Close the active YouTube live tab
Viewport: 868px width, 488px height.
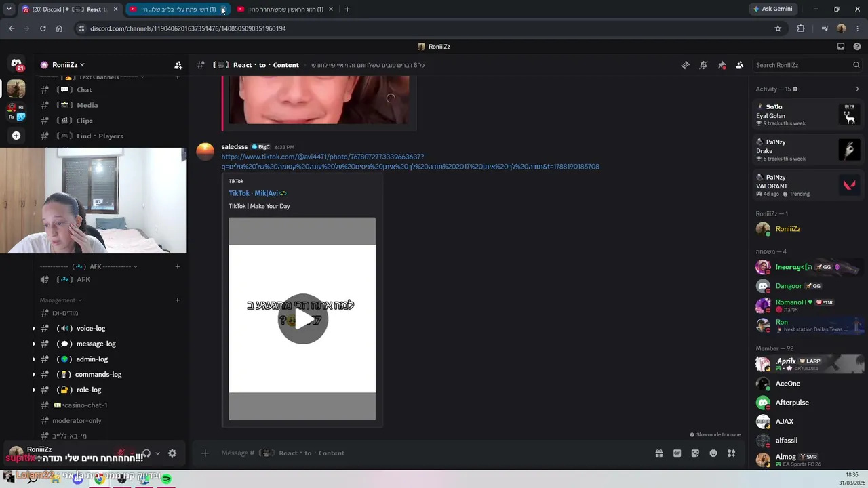click(223, 9)
